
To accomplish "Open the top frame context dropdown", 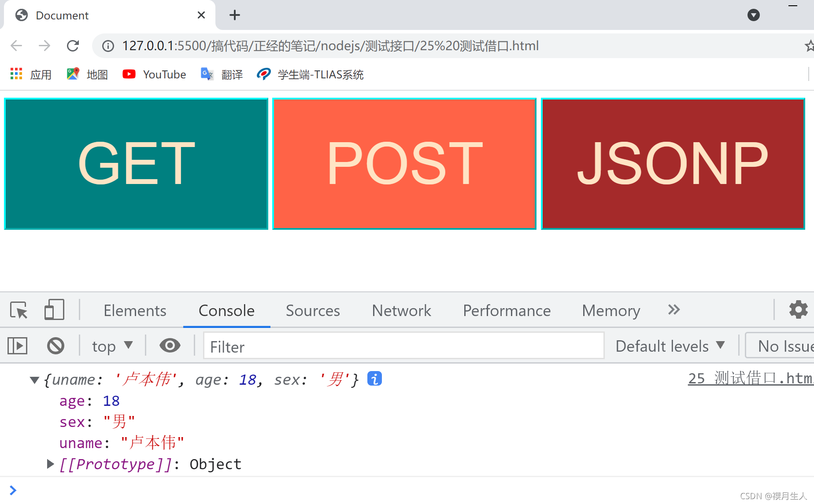I will pyautogui.click(x=111, y=346).
